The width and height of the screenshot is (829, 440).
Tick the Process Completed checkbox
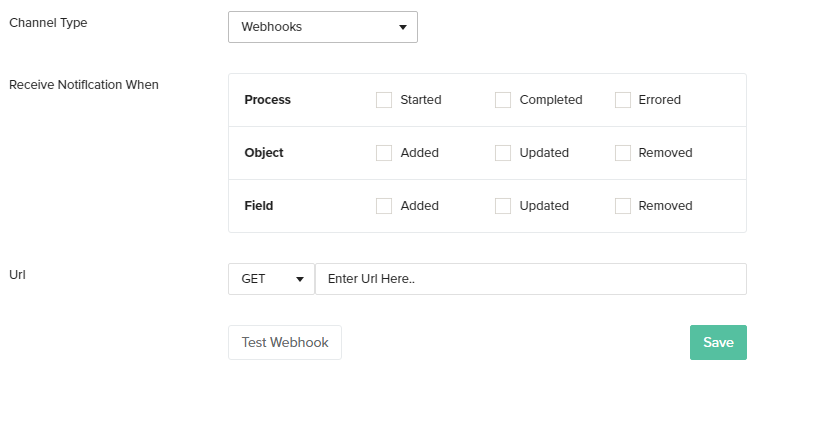[x=503, y=100]
